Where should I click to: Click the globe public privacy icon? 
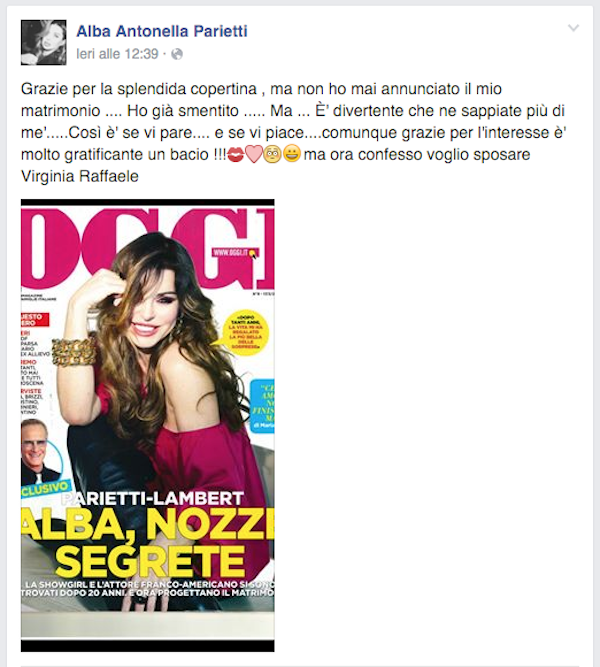[177, 54]
